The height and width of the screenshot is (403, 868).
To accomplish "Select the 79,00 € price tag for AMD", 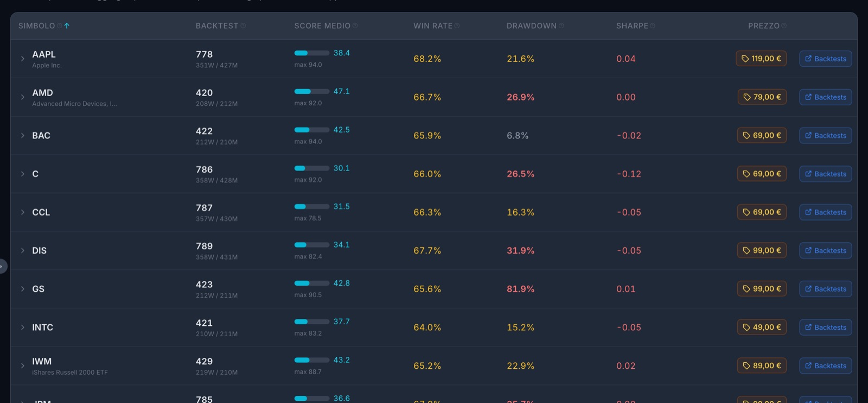I will click(x=762, y=97).
